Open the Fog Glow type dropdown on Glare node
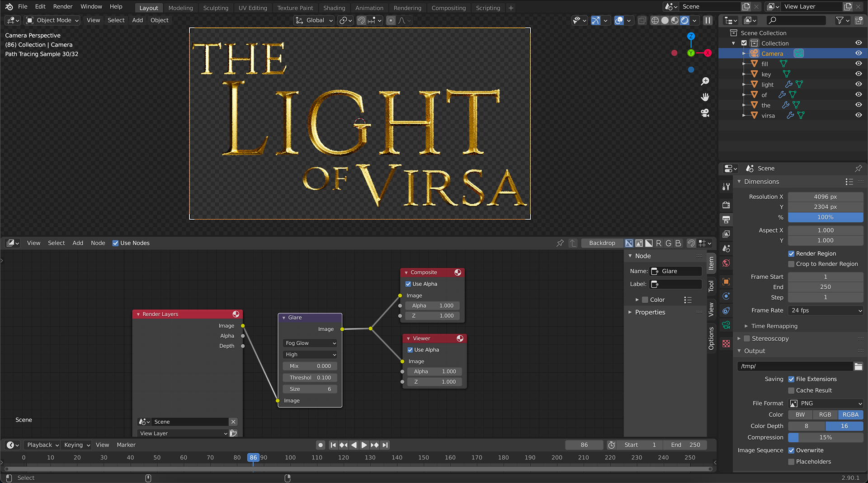This screenshot has height=483, width=868. tap(310, 343)
